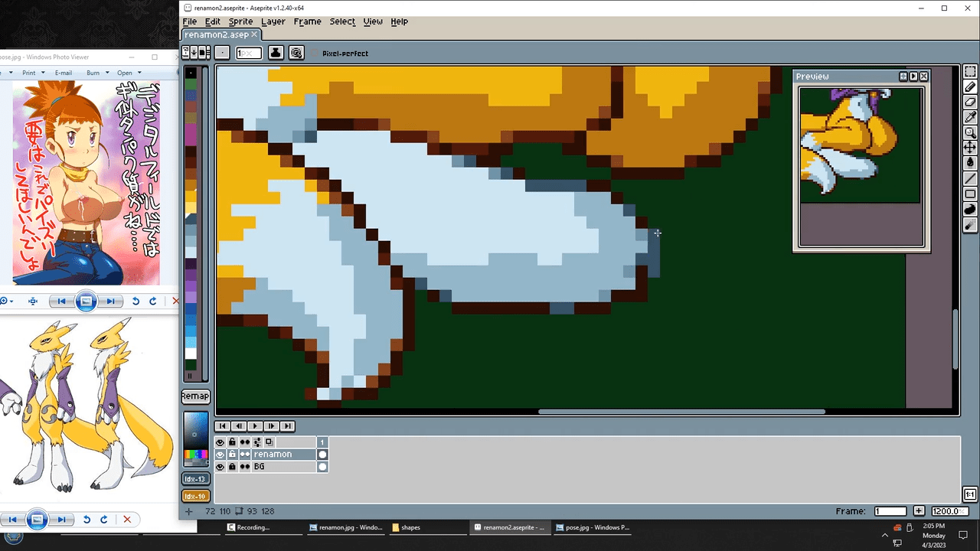
Task: Select the Move tool
Action: pyautogui.click(x=970, y=147)
